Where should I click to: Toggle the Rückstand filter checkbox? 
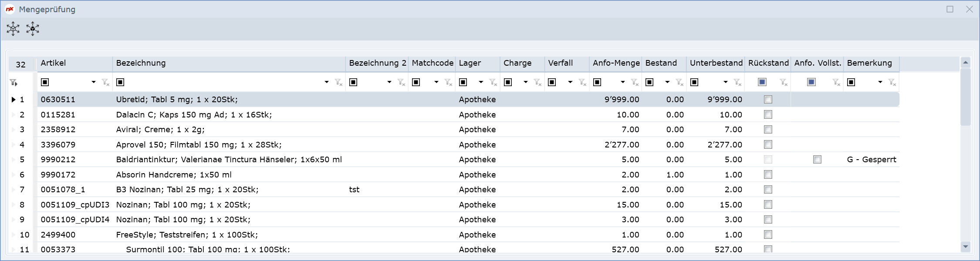click(x=762, y=82)
